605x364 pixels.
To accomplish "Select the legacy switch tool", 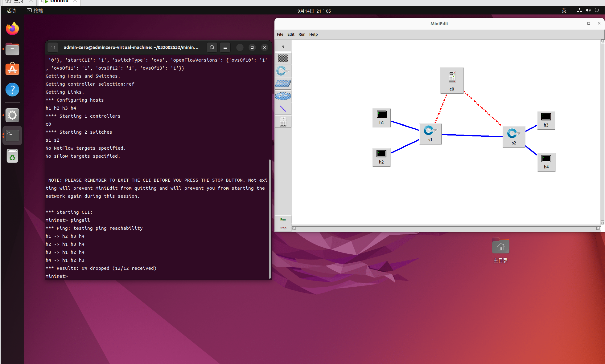I will (x=283, y=83).
